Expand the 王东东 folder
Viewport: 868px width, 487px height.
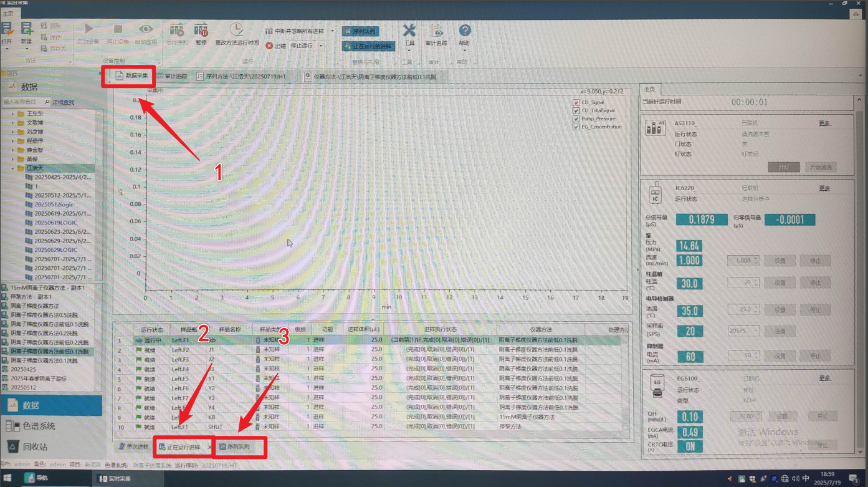[13, 114]
